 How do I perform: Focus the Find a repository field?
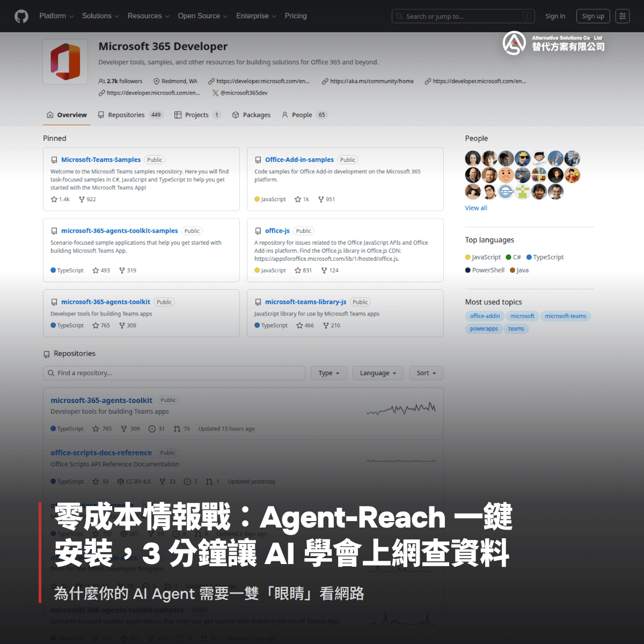[x=174, y=373]
